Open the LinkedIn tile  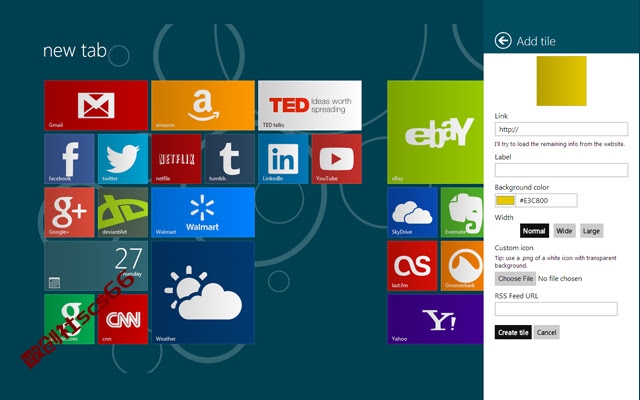[x=283, y=159]
